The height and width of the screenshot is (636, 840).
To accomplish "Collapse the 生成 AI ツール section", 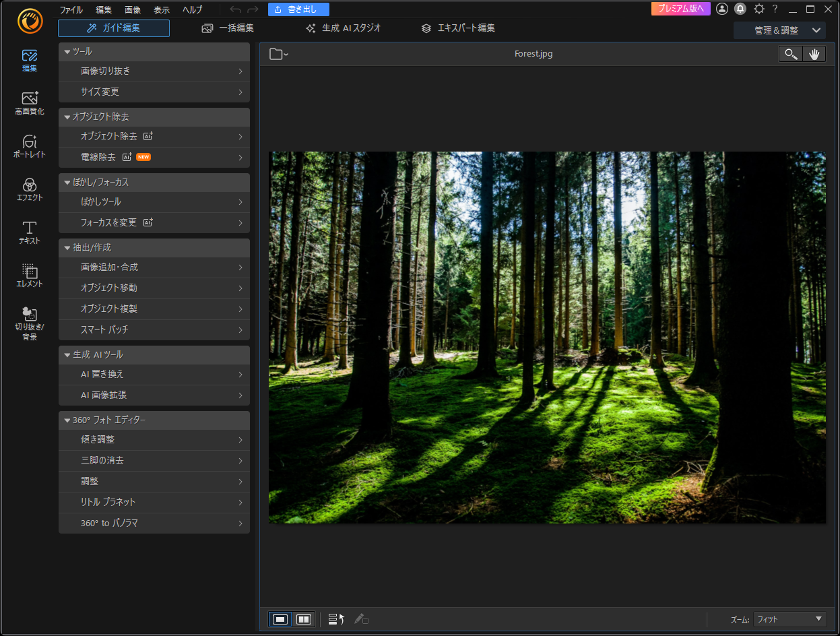I will [x=67, y=354].
